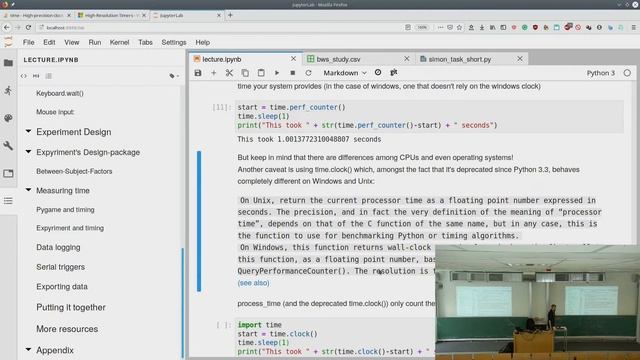This screenshot has width=640, height=360.
Task: Open the Edit menu
Action: (49, 42)
